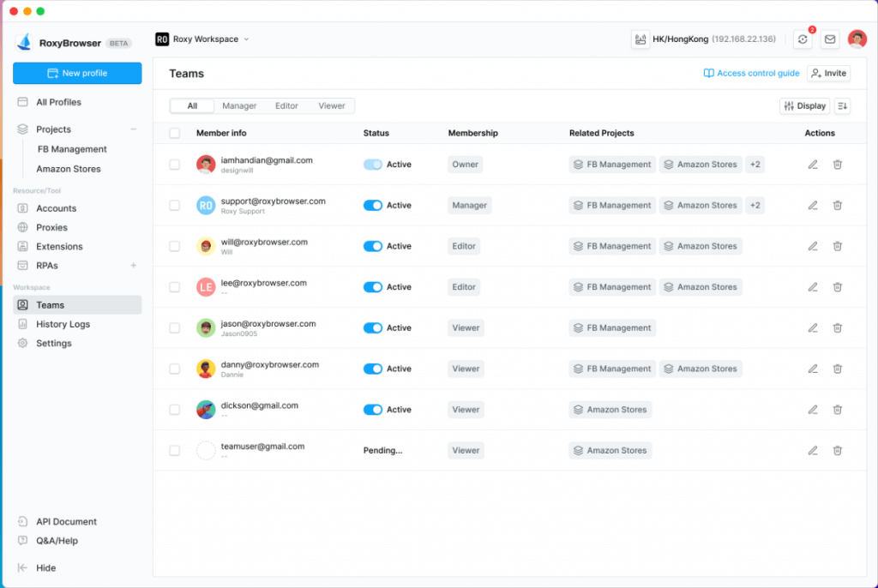878x588 pixels.
Task: Collapse the Projects section in sidebar
Action: [x=133, y=129]
